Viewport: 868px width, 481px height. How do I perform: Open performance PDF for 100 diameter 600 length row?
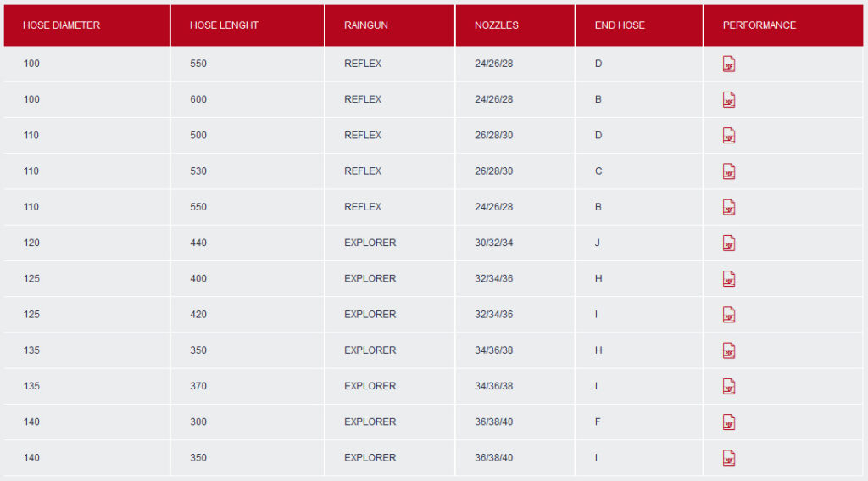728,100
